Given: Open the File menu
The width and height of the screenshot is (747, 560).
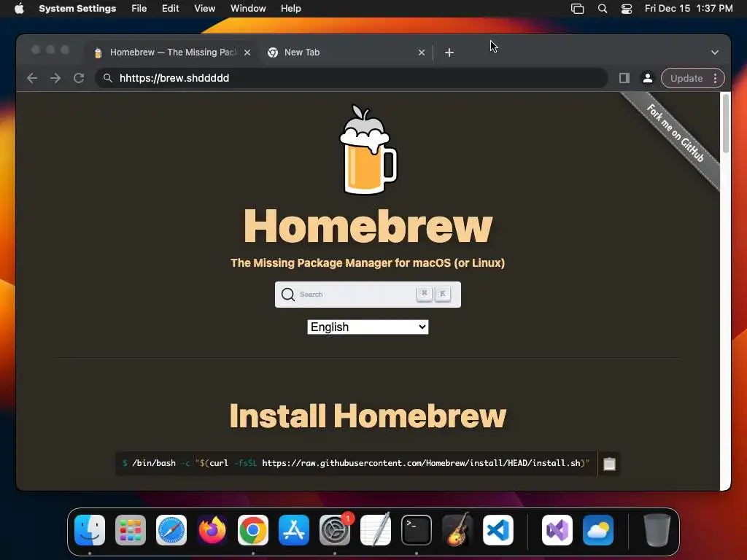Looking at the screenshot, I should pos(139,9).
